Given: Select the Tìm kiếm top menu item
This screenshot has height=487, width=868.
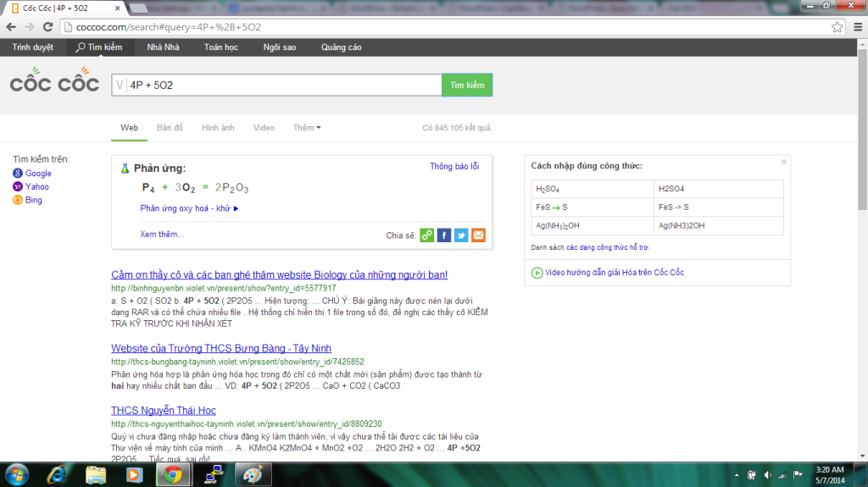Looking at the screenshot, I should [x=99, y=47].
